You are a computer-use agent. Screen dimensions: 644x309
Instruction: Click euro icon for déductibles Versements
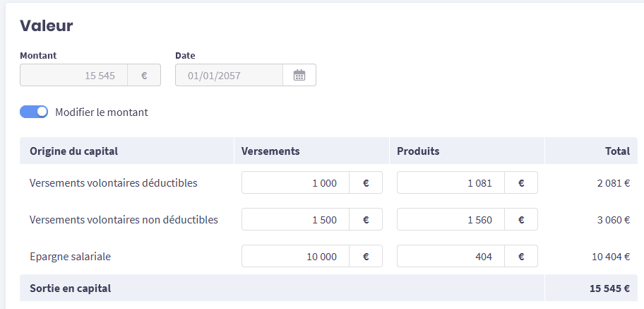(x=366, y=182)
